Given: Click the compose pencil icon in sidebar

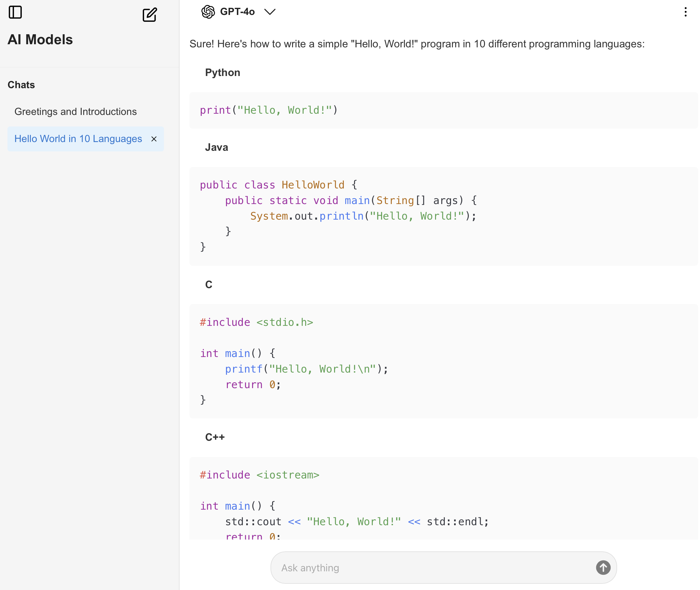Looking at the screenshot, I should point(150,15).
